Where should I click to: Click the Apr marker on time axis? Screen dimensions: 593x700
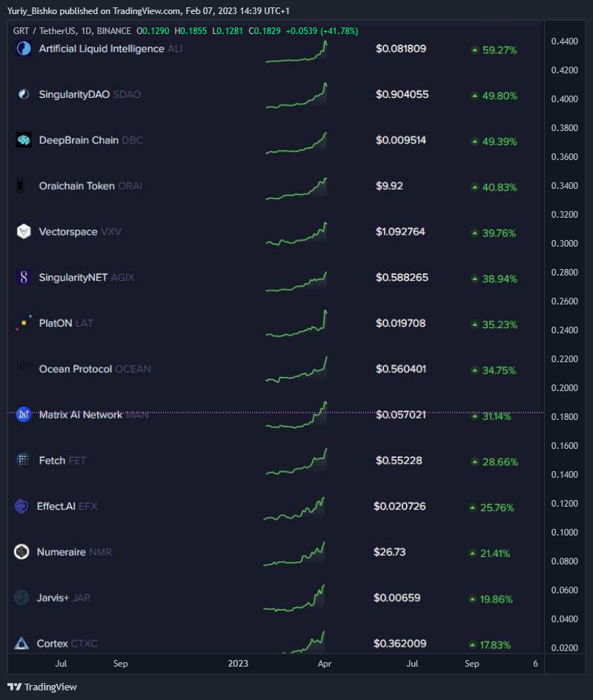pyautogui.click(x=324, y=664)
